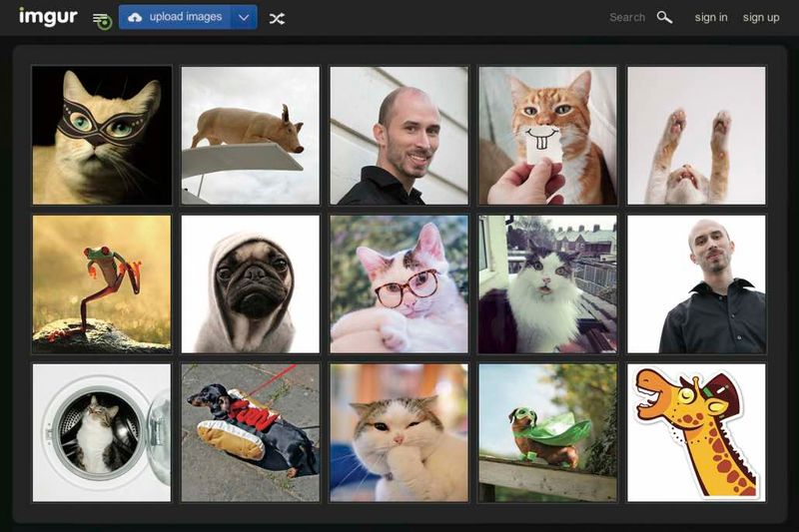This screenshot has width=799, height=532.
Task: Open the masked cat thumbnail
Action: (x=102, y=136)
